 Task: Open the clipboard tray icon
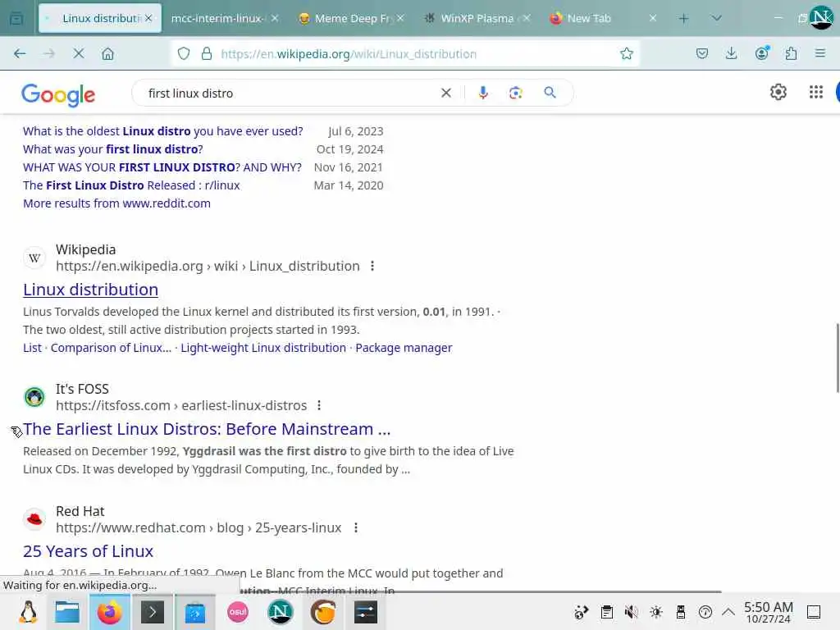click(x=606, y=612)
